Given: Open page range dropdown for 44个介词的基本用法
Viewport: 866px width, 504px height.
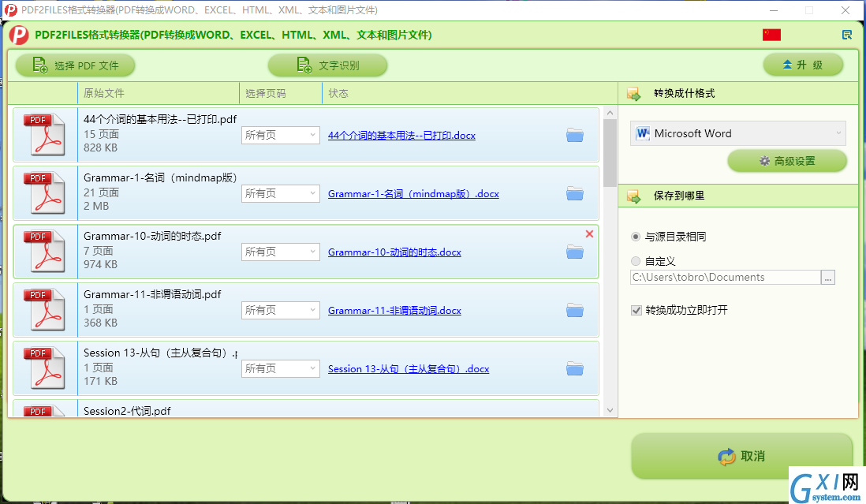Looking at the screenshot, I should 281,135.
